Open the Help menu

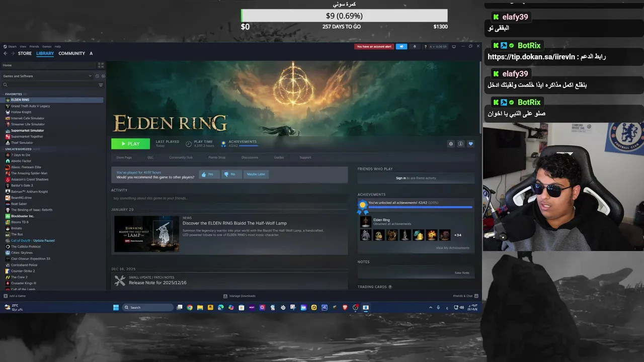coord(58,47)
